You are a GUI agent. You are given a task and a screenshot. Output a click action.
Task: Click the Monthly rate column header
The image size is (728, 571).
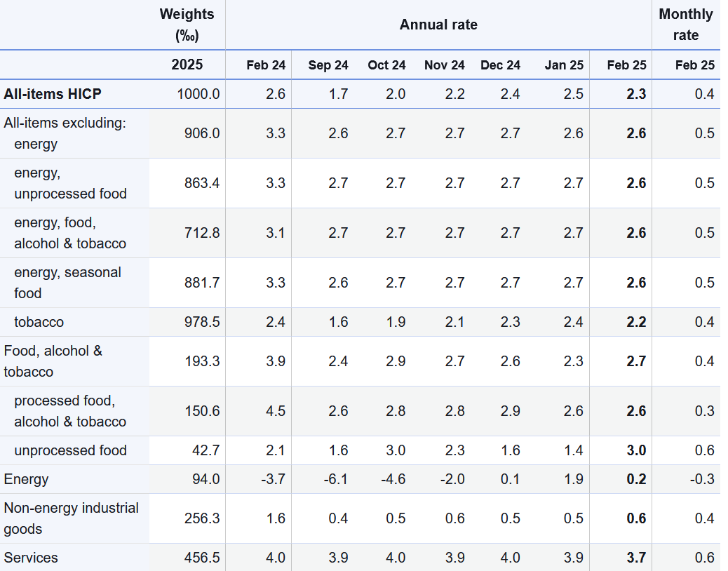(685, 25)
